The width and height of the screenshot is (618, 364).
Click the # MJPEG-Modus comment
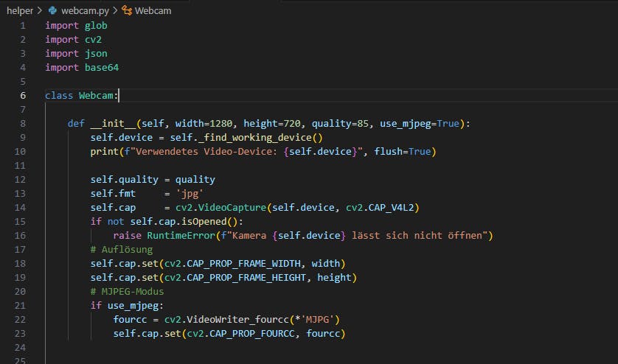(127, 292)
